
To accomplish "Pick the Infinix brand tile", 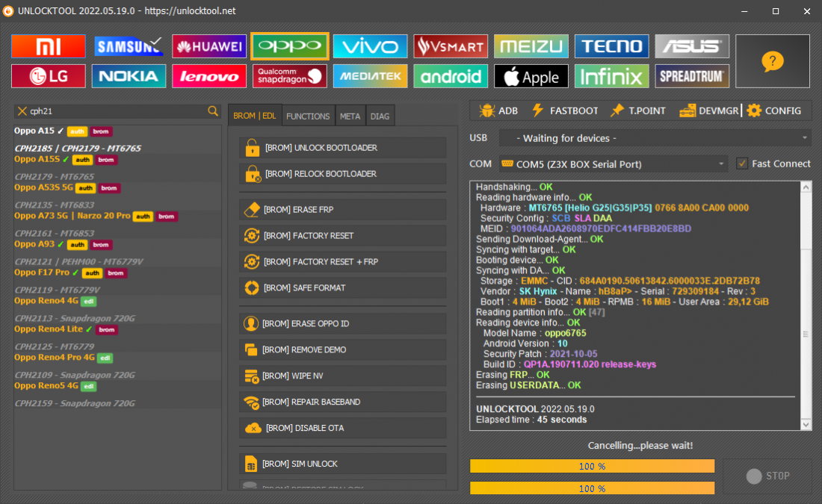I will point(612,76).
